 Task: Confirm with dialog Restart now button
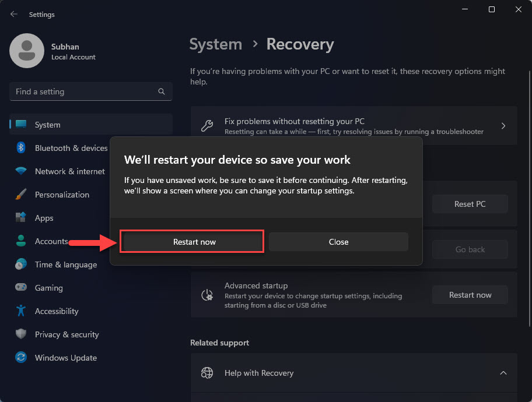(194, 242)
